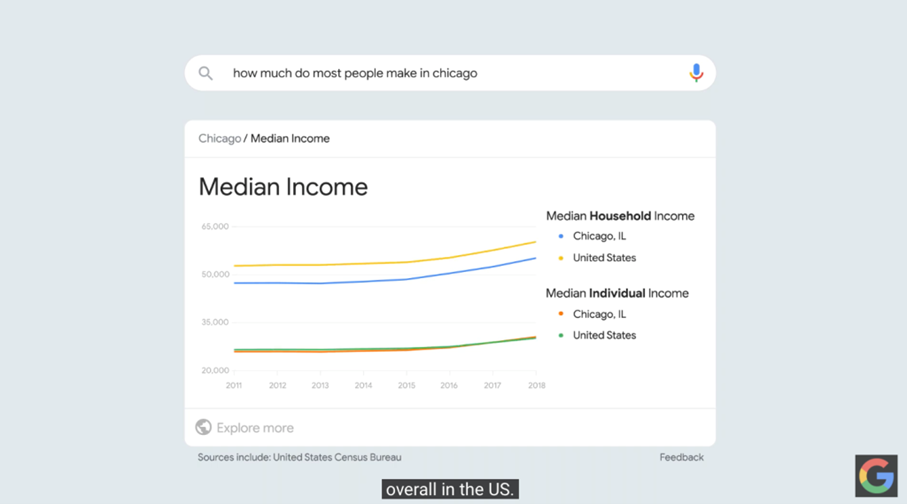Select Median Income breadcrumb item
This screenshot has width=907, height=504.
point(290,139)
